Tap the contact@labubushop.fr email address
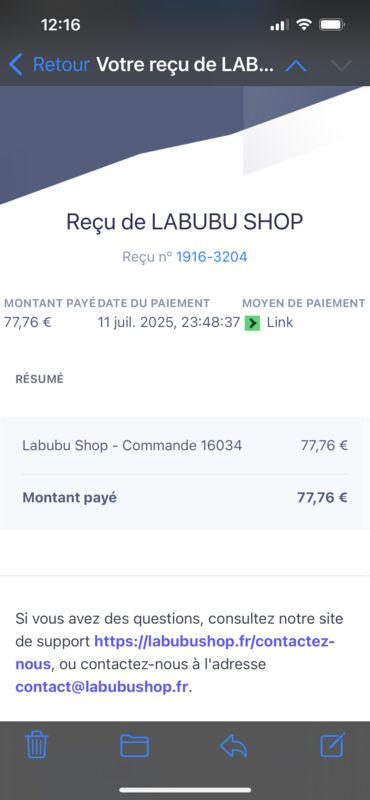The image size is (370, 800). click(x=102, y=686)
